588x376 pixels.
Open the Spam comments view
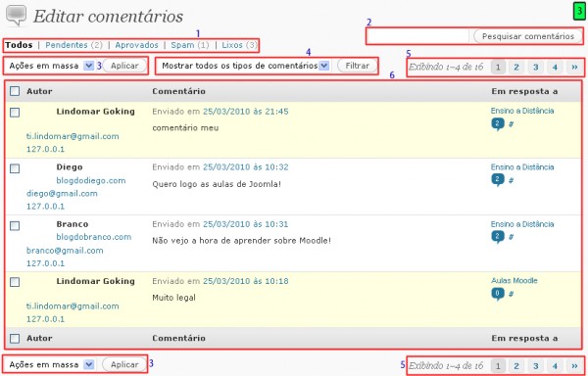coord(182,45)
